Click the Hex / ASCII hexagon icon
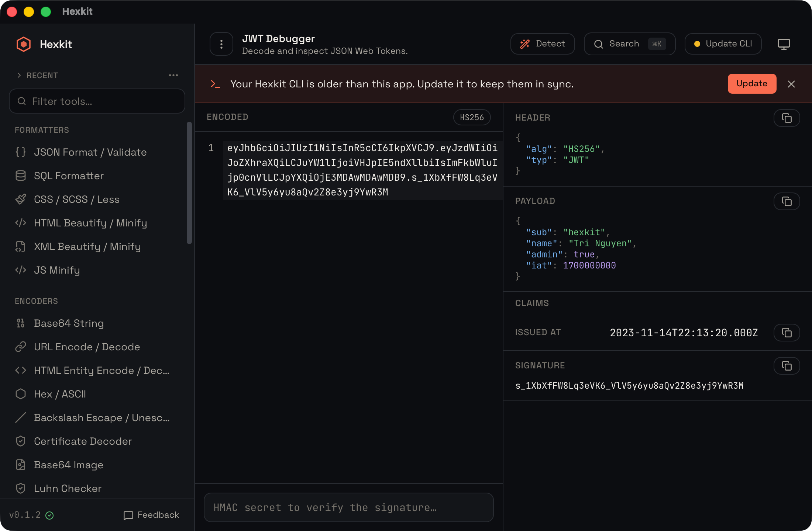 pyautogui.click(x=21, y=394)
